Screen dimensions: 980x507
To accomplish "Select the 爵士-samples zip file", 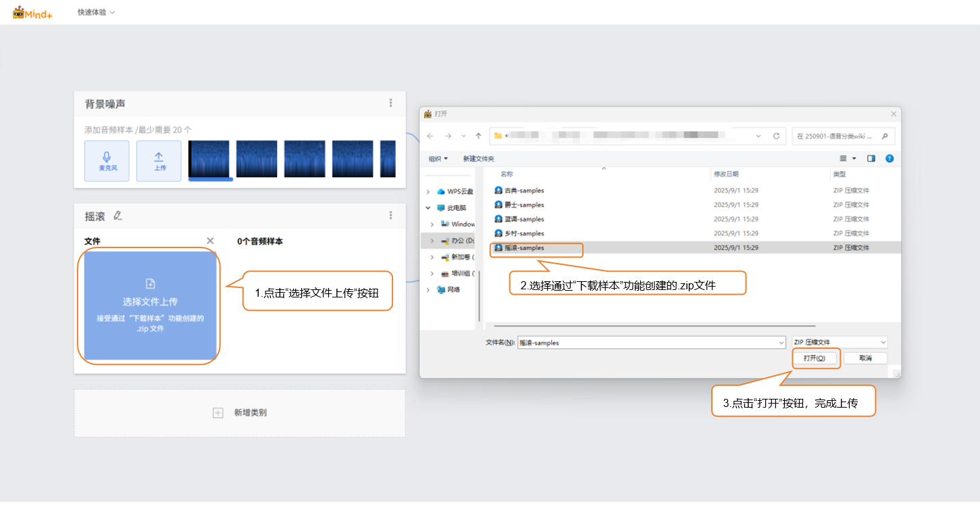I will 524,205.
